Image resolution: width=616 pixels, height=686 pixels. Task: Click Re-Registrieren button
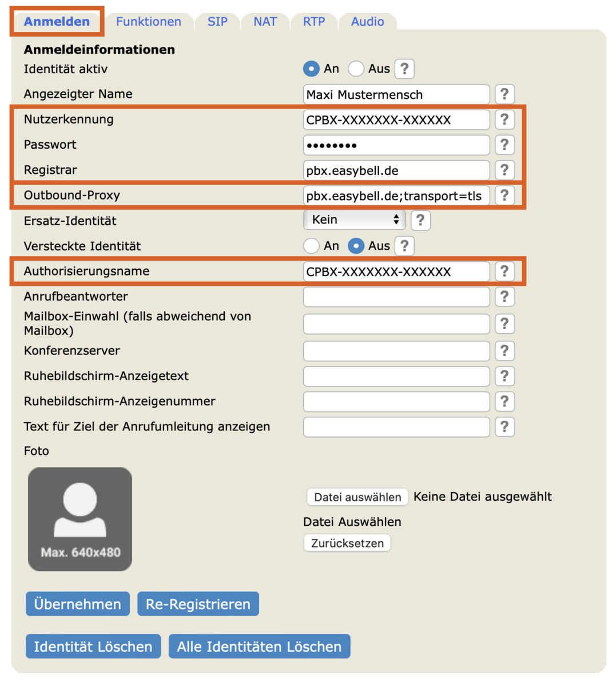click(198, 604)
